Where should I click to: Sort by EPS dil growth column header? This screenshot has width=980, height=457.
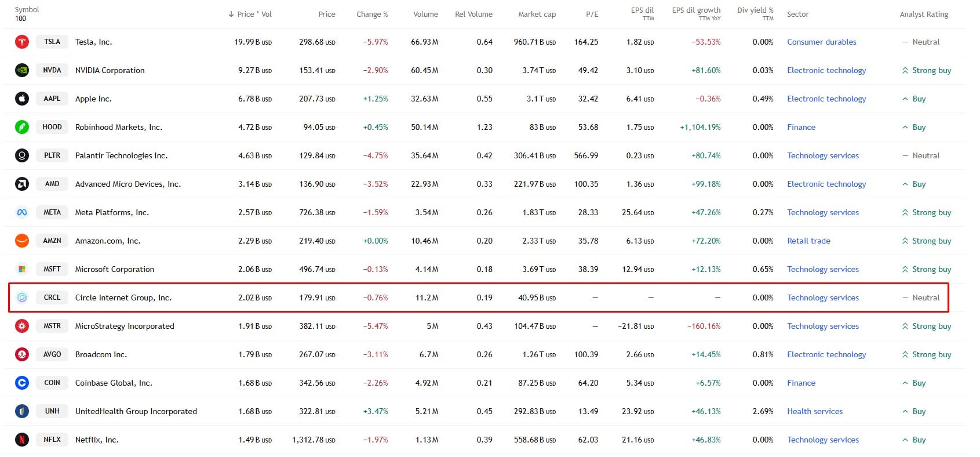point(696,14)
